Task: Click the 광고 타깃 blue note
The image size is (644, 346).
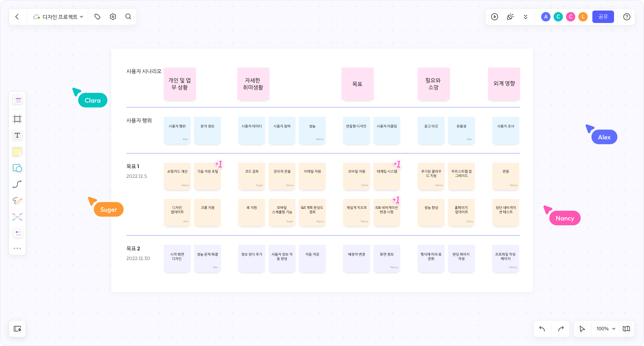Action: (431, 130)
